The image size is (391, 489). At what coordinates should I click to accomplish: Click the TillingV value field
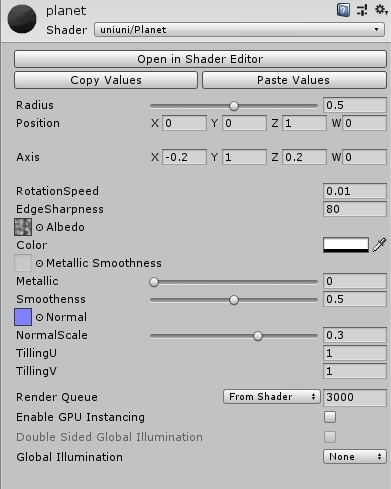click(355, 371)
